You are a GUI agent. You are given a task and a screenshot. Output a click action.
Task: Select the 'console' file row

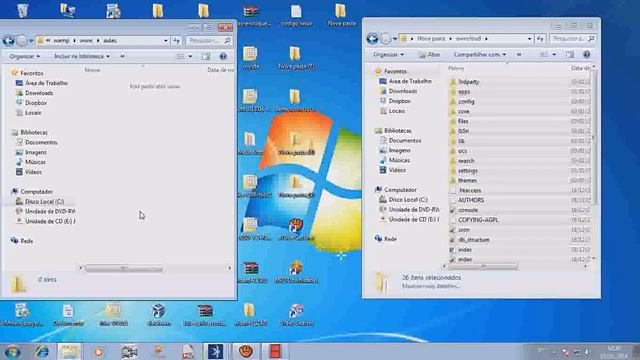pyautogui.click(x=519, y=210)
